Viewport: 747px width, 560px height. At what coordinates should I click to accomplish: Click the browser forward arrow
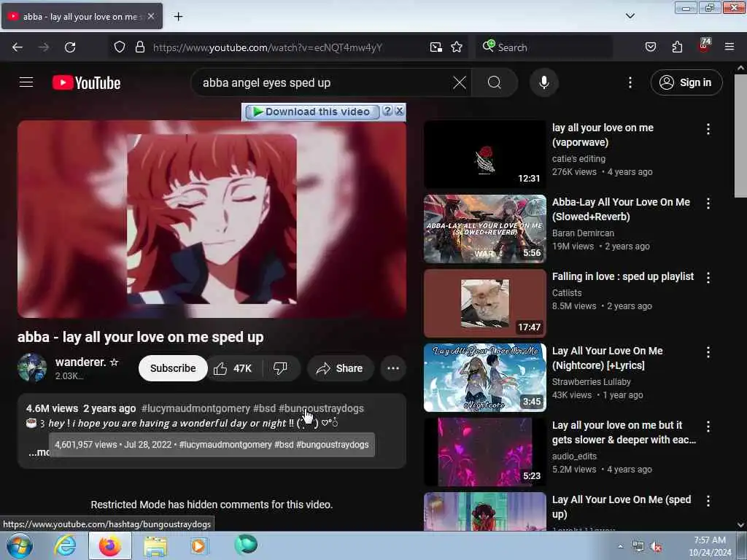(x=44, y=47)
